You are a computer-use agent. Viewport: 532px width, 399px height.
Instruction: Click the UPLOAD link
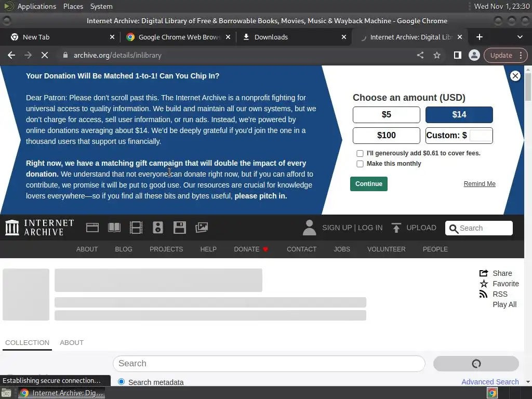pyautogui.click(x=421, y=228)
